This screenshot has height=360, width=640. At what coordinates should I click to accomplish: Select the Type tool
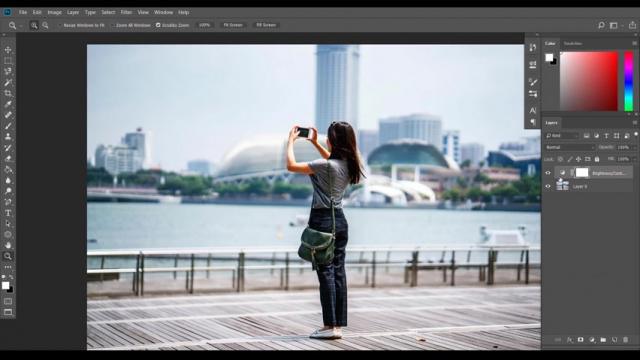[x=8, y=213]
